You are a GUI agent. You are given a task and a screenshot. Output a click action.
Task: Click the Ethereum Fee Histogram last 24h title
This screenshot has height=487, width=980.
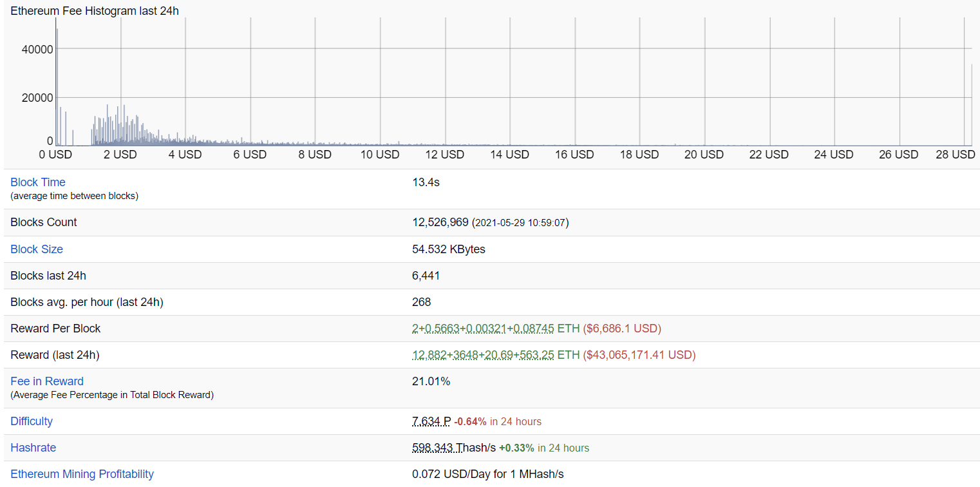click(95, 11)
